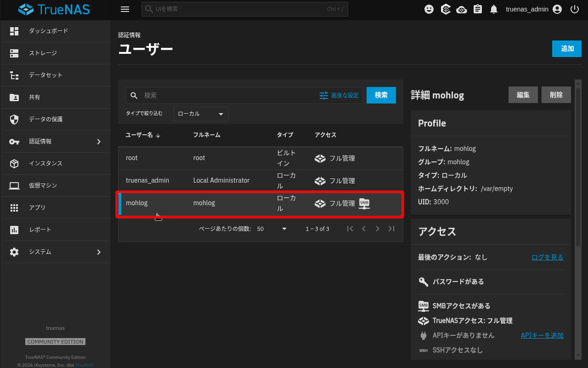This screenshot has width=588, height=368.
Task: Click the Full Name (フルネーム) column header
Action: 207,135
